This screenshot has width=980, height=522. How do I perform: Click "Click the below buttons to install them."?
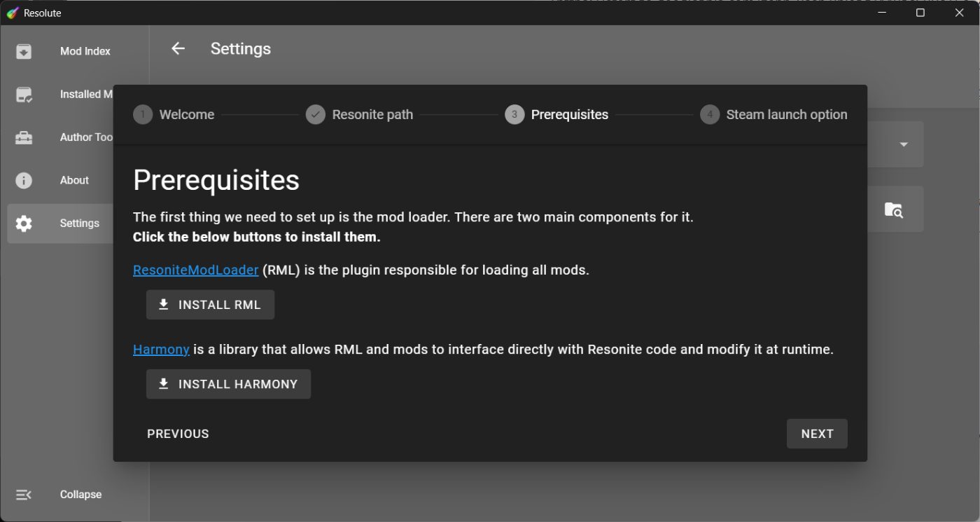click(x=257, y=237)
